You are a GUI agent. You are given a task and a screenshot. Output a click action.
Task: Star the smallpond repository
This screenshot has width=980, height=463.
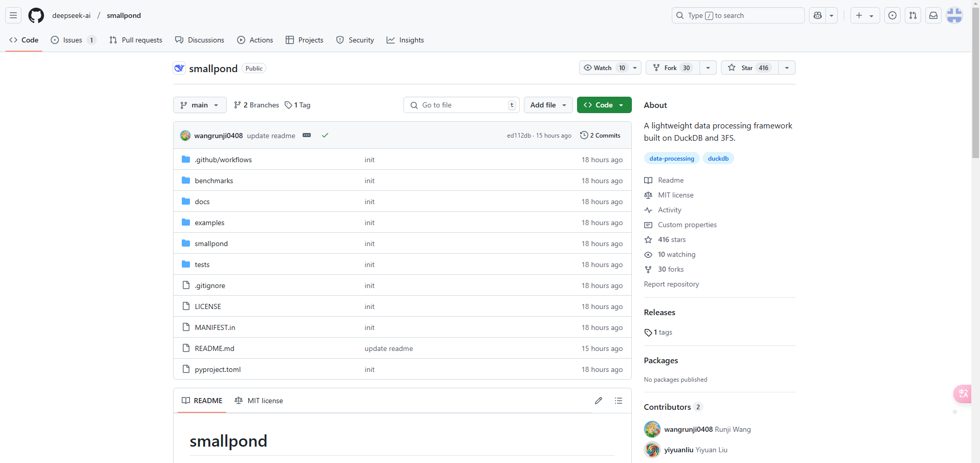pos(748,68)
